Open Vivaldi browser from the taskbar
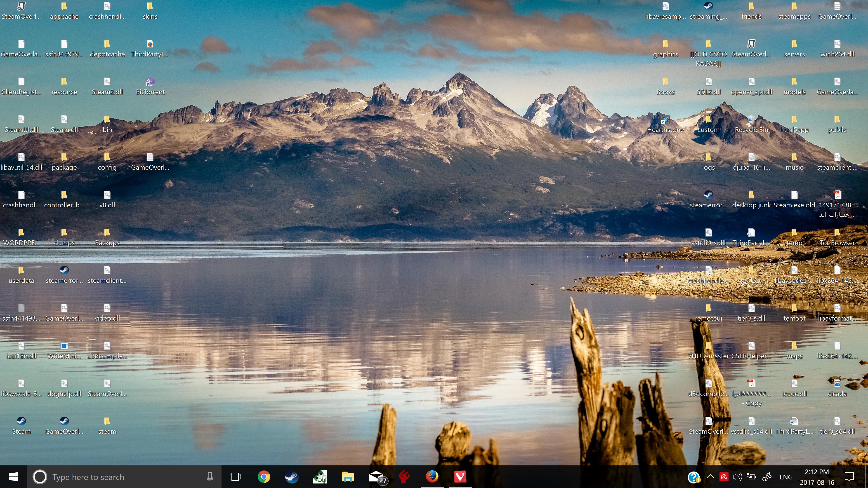This screenshot has width=868, height=488. click(x=460, y=477)
